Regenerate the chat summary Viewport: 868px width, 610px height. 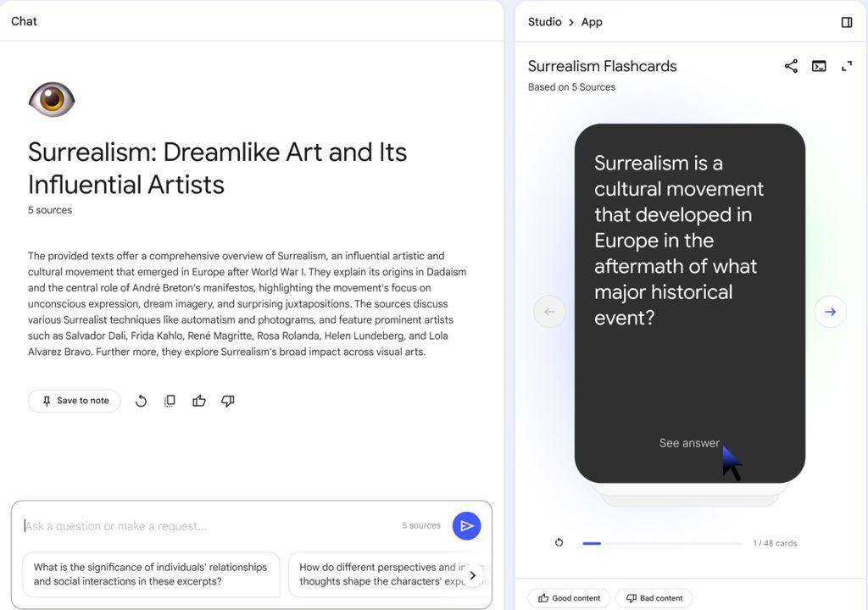(141, 401)
